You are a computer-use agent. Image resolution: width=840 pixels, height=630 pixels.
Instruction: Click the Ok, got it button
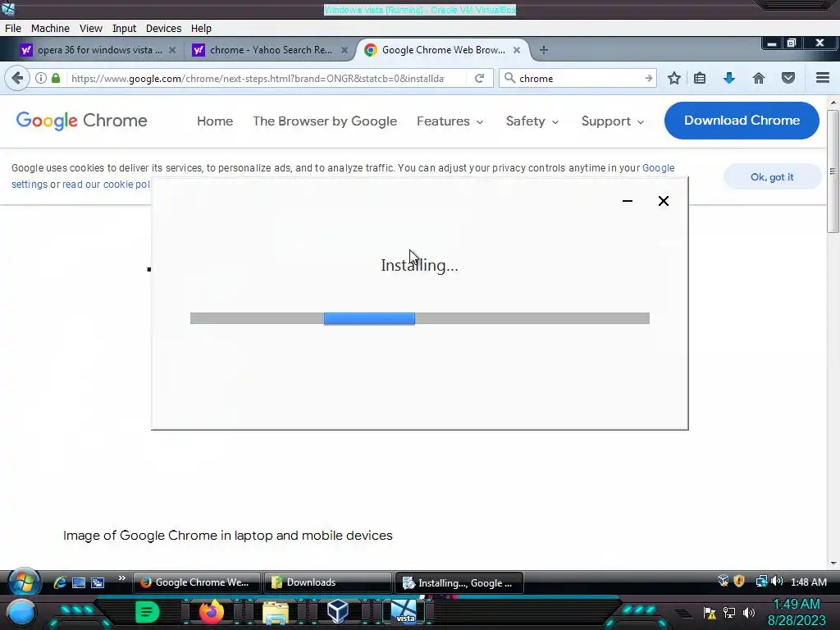point(772,177)
